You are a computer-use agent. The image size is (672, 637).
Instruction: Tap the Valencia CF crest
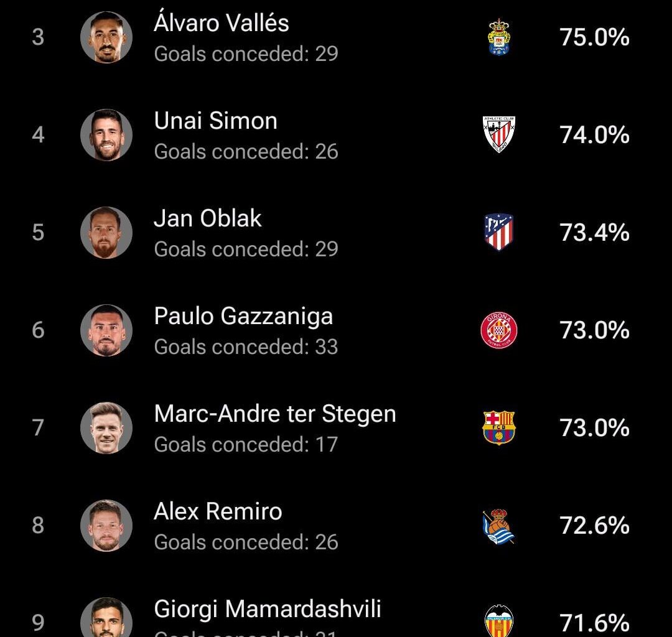click(x=499, y=621)
